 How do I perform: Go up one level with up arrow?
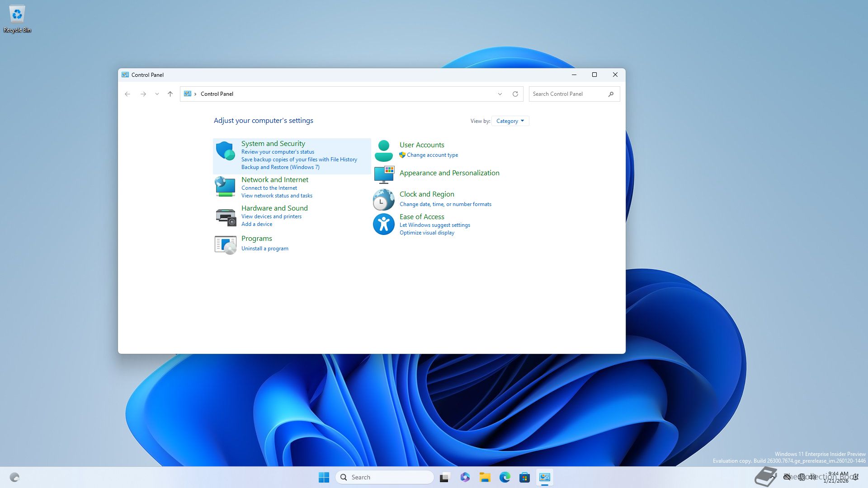(x=170, y=94)
